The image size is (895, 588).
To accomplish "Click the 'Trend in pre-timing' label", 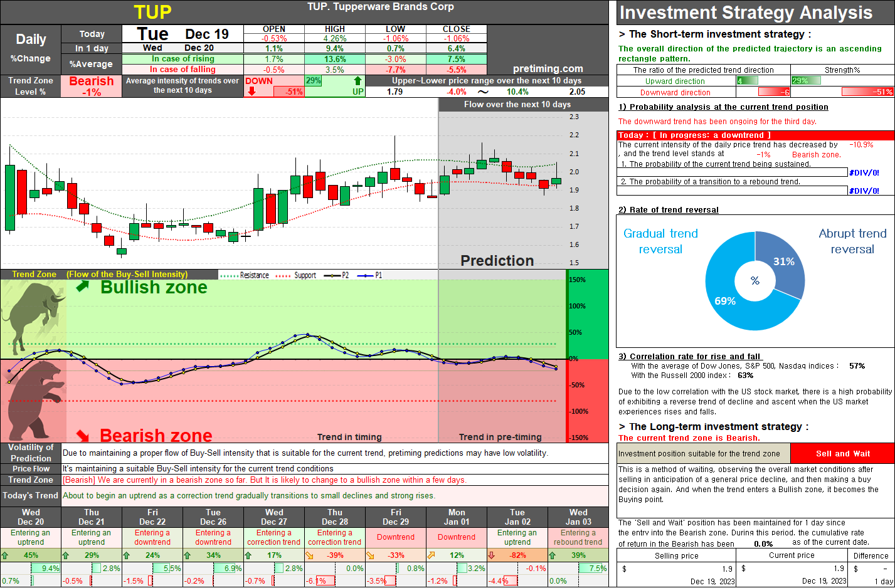I will point(500,437).
